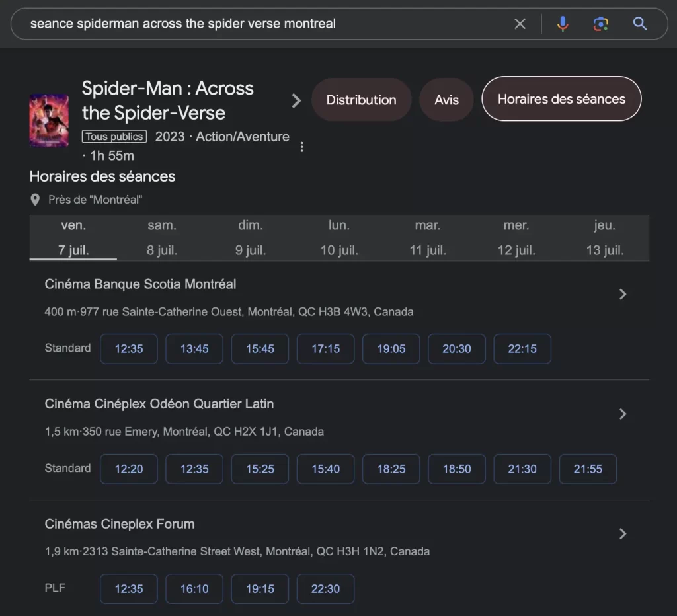Open the three-dot more options menu

(x=301, y=147)
